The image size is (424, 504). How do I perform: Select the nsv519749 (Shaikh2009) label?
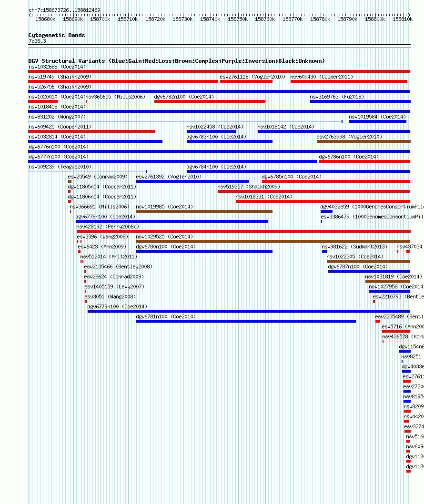point(60,77)
